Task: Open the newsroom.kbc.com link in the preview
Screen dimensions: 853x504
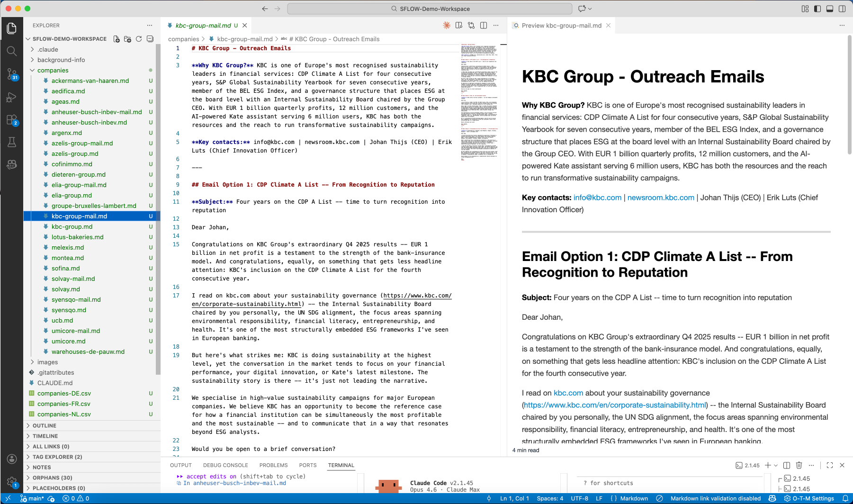Action: coord(661,198)
